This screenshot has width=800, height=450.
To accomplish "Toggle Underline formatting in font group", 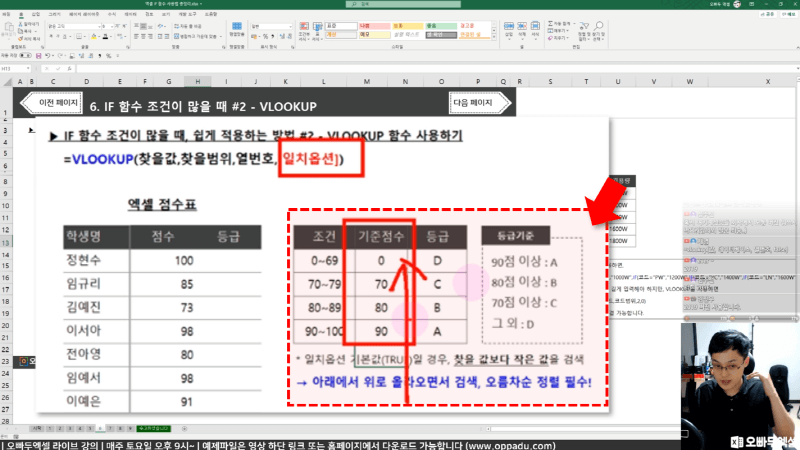I will tap(65, 37).
